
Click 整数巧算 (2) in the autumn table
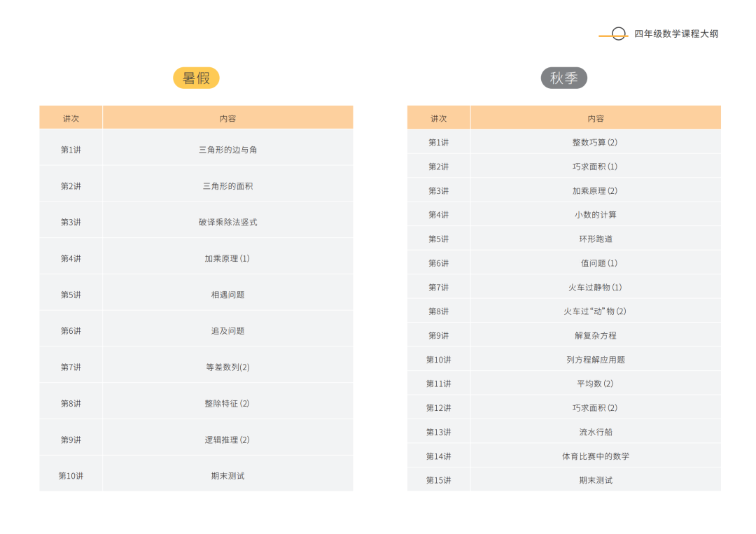click(x=595, y=142)
